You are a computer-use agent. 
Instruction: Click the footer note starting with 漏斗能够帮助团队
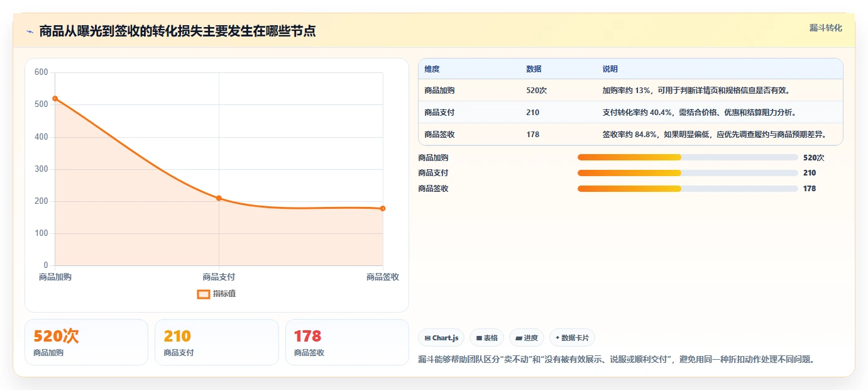pyautogui.click(x=617, y=360)
